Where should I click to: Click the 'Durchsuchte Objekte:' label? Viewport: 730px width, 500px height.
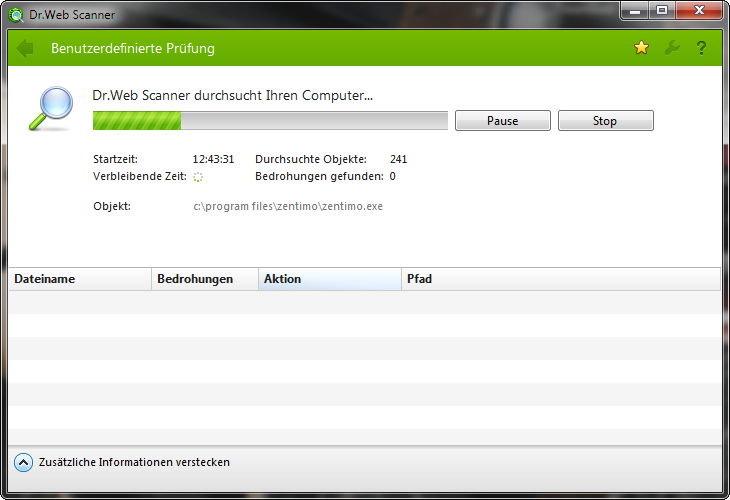(311, 159)
